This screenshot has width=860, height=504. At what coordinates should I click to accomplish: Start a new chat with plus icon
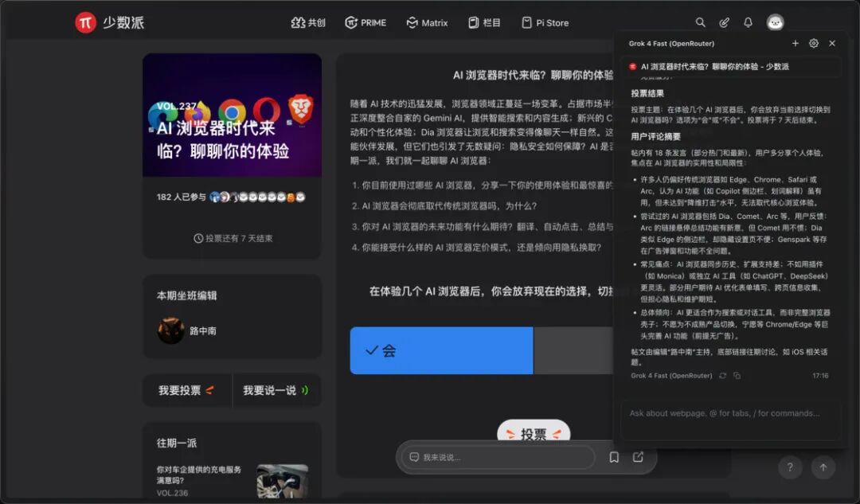pos(795,43)
